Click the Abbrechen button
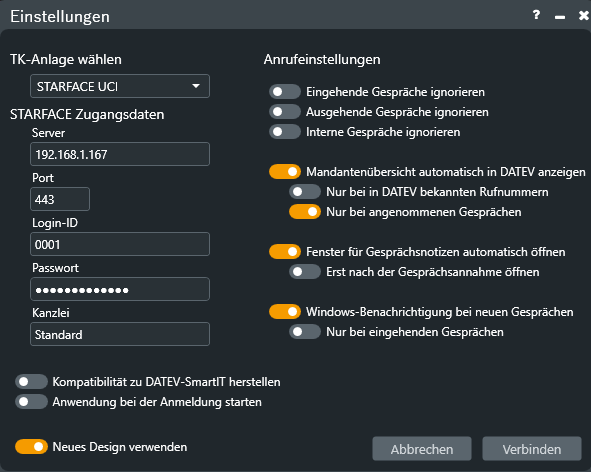 422,449
